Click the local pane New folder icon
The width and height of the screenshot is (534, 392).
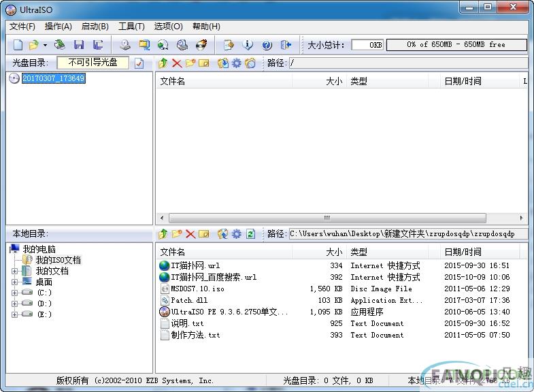point(177,234)
